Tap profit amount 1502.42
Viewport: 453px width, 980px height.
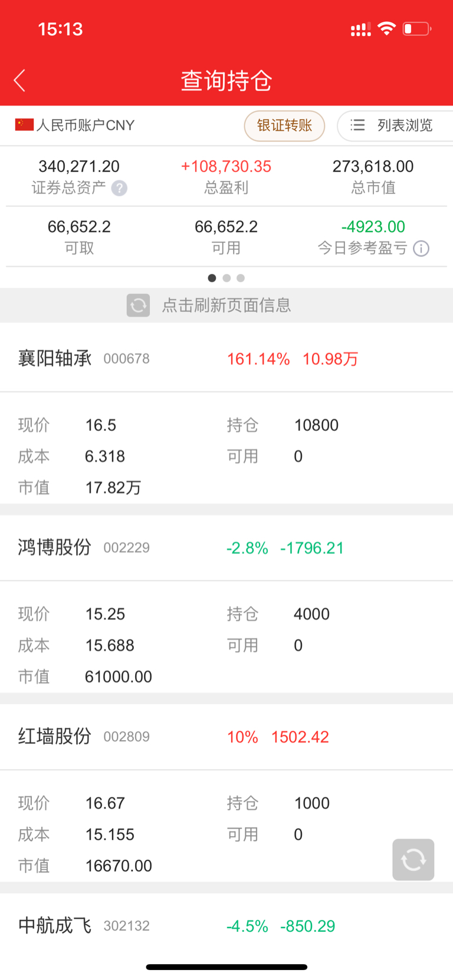click(x=300, y=737)
